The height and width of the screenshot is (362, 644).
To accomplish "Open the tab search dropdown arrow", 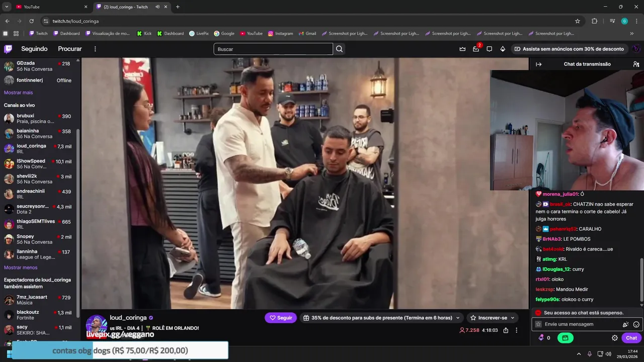I will pyautogui.click(x=7, y=7).
